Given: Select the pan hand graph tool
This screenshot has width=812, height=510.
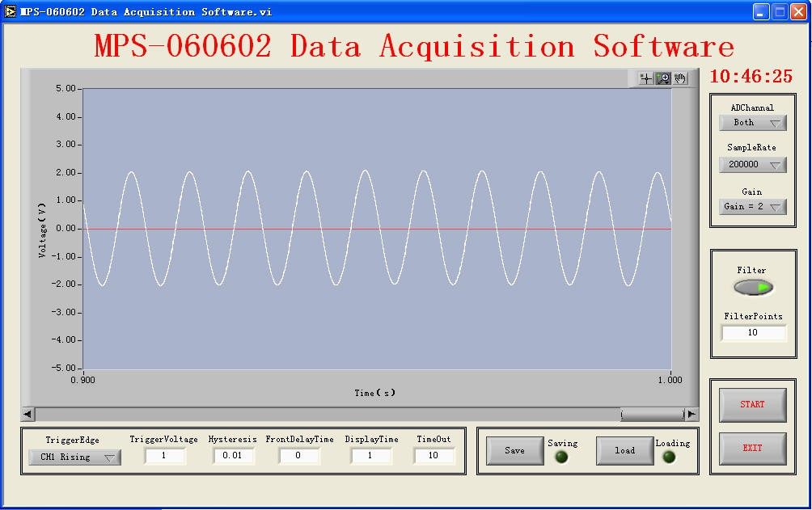Looking at the screenshot, I should (x=680, y=78).
